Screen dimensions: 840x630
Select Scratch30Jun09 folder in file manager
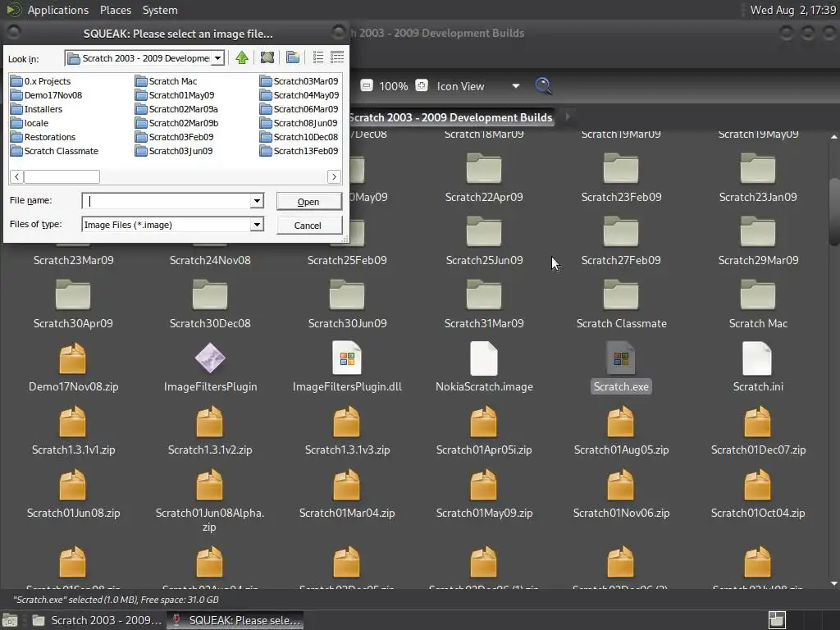coord(347,294)
